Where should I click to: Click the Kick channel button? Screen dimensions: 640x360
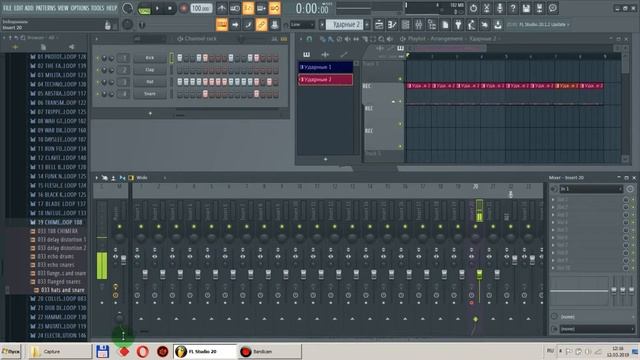click(150, 58)
